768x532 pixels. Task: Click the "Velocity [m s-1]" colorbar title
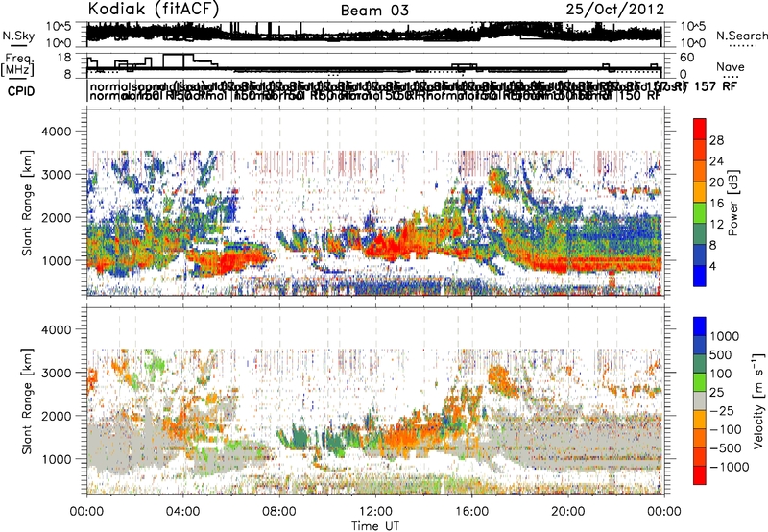pyautogui.click(x=758, y=400)
